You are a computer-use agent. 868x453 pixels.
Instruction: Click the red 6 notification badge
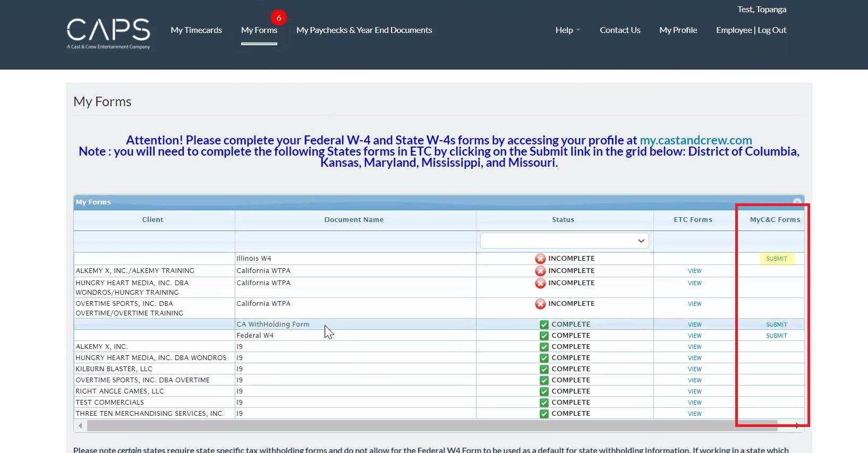coord(279,18)
